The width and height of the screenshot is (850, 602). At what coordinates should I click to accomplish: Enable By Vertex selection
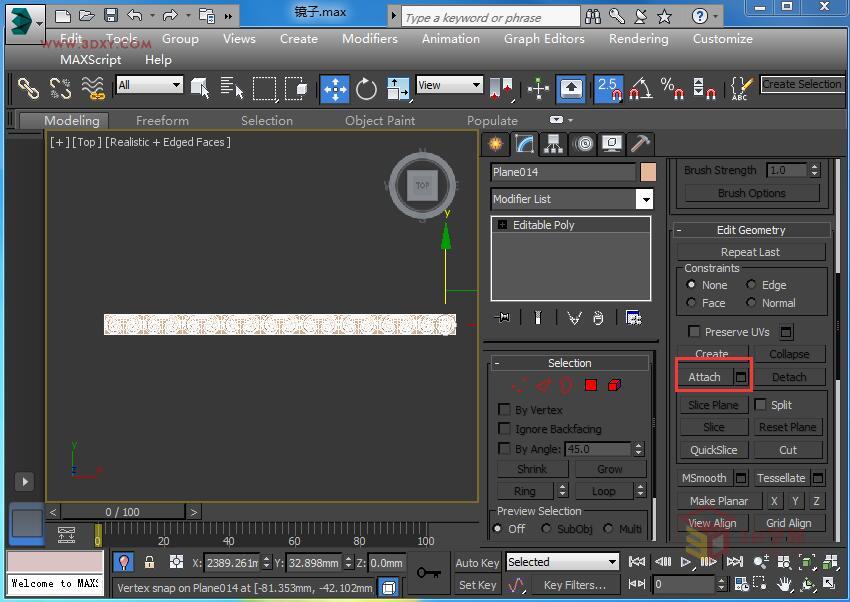pos(506,409)
